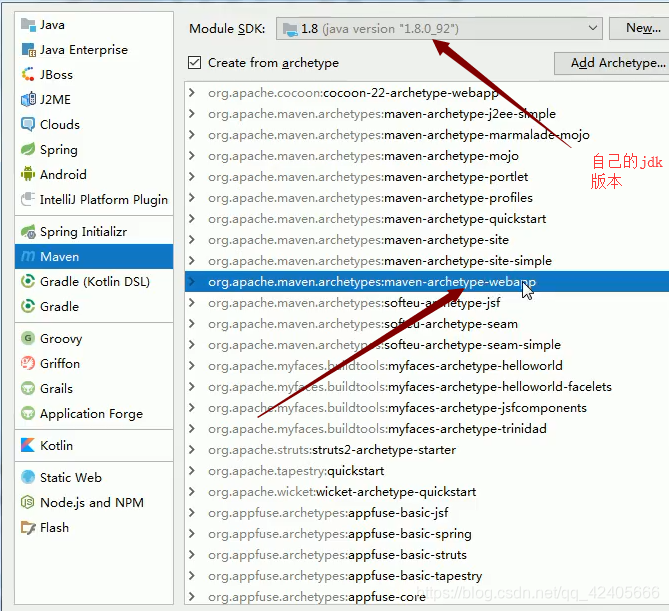Select org.apache.tapestry:quickstart archetype
The width and height of the screenshot is (669, 611).
point(427,471)
